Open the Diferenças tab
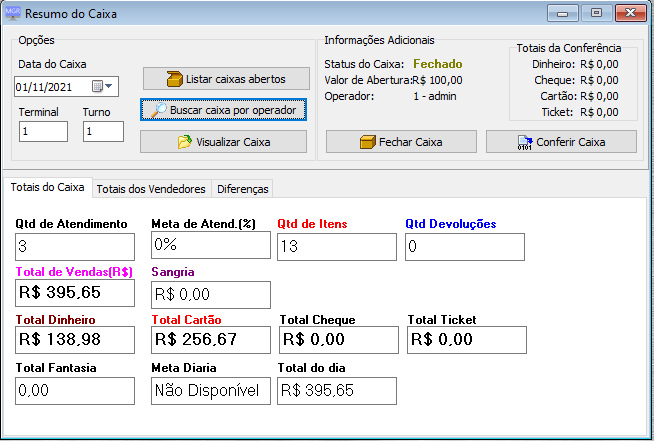 tap(242, 188)
